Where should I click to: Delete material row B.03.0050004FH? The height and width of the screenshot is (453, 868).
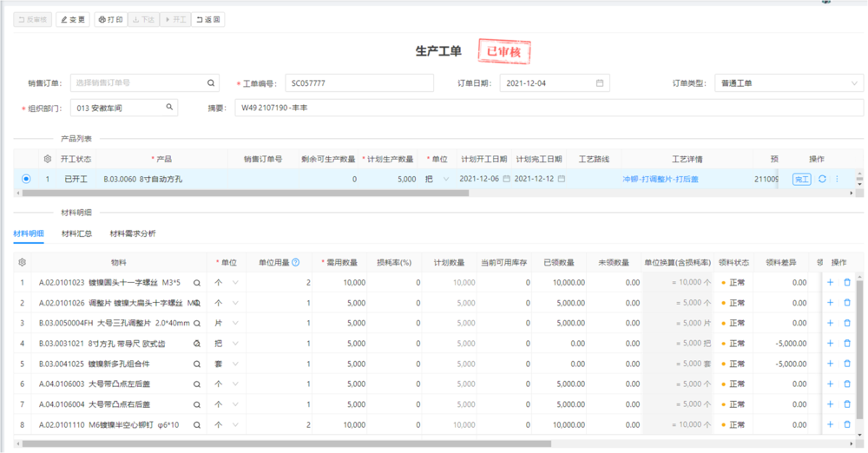847,324
